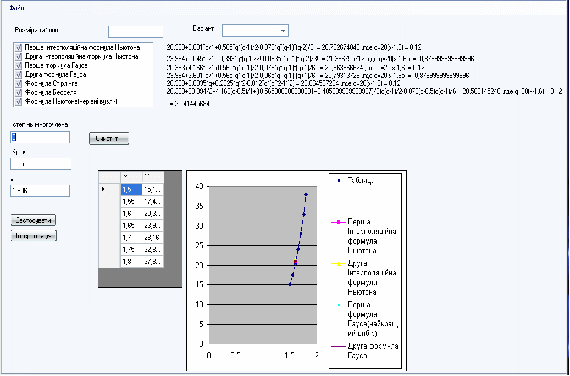Click the second-column cell in the 1,5 row
The image size is (570, 376).
pyautogui.click(x=153, y=189)
